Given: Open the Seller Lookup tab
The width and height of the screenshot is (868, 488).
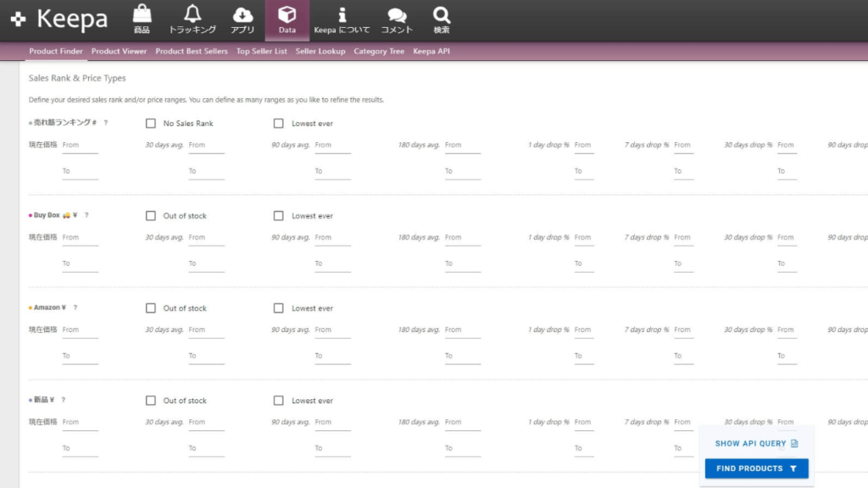Looking at the screenshot, I should click(320, 51).
